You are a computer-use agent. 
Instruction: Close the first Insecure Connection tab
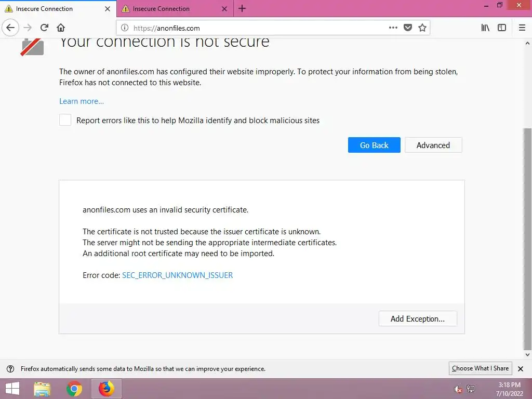coord(108,9)
